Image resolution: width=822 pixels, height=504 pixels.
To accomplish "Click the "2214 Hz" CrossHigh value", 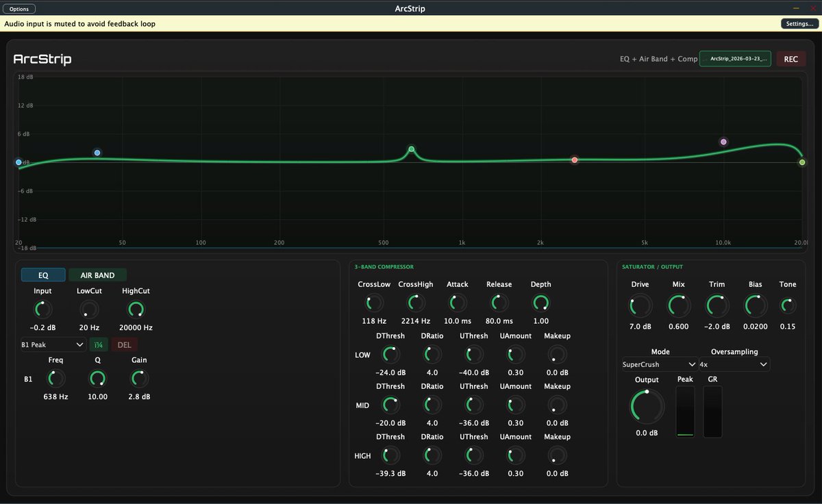I will coord(416,321).
